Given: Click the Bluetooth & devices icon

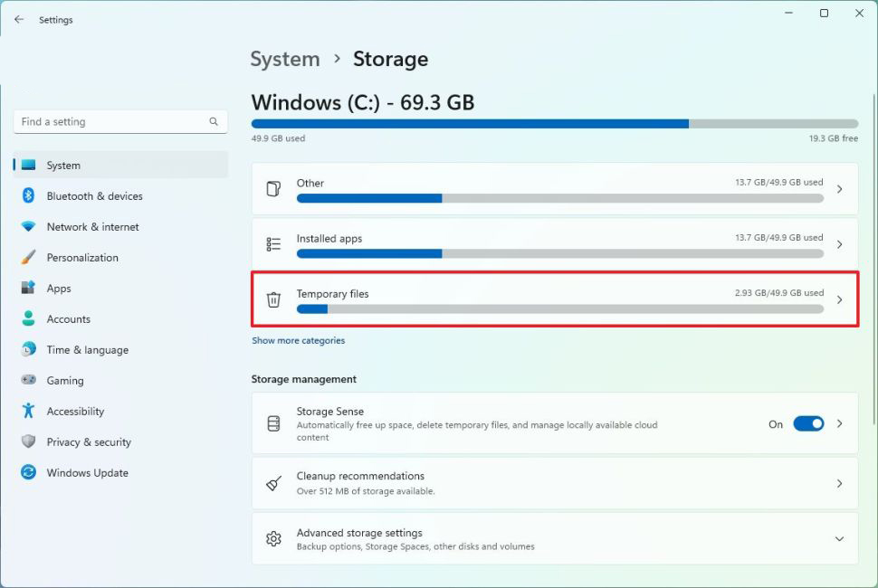Looking at the screenshot, I should tap(28, 196).
